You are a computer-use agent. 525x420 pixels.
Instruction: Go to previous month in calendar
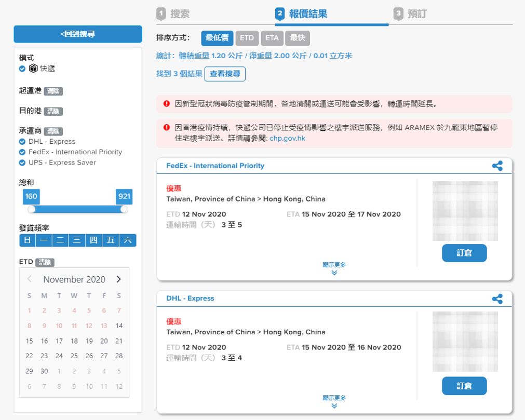[30, 279]
